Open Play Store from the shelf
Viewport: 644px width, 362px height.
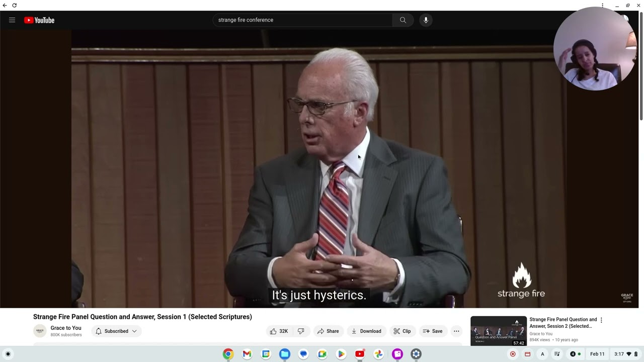(341, 354)
